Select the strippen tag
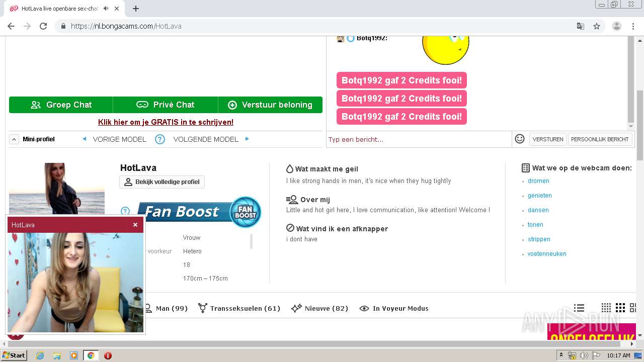The width and height of the screenshot is (644, 362). click(539, 239)
